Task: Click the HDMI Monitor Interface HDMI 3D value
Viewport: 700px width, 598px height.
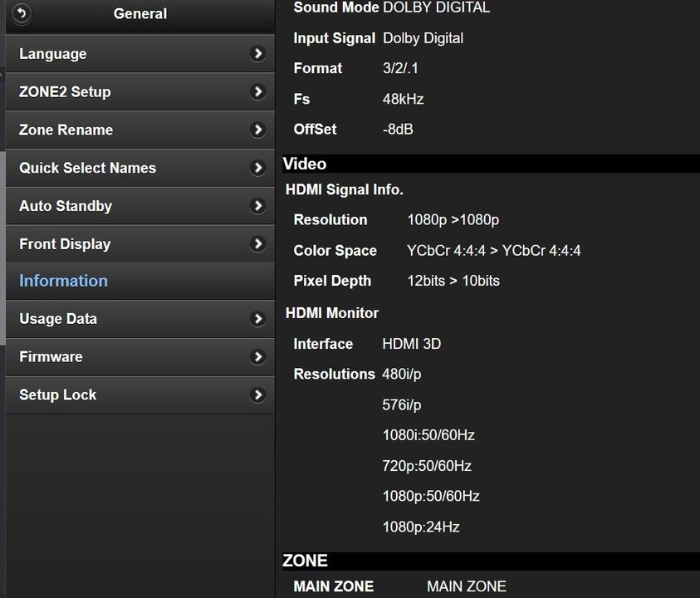Action: click(412, 343)
